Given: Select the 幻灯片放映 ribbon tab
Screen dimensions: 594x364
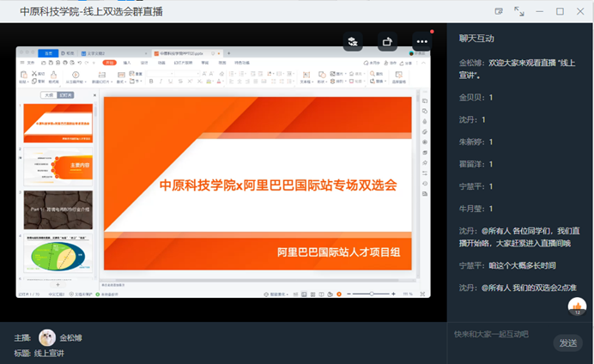Looking at the screenshot, I should click(183, 63).
